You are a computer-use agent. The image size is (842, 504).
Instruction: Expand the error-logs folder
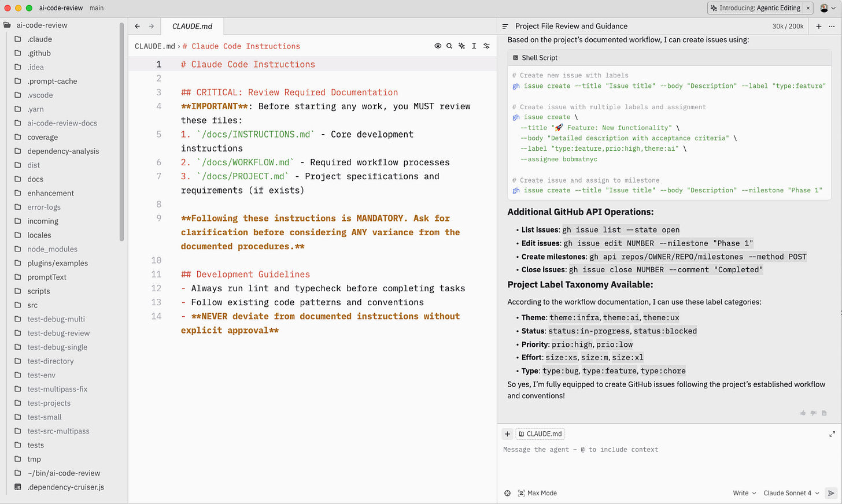click(x=44, y=207)
